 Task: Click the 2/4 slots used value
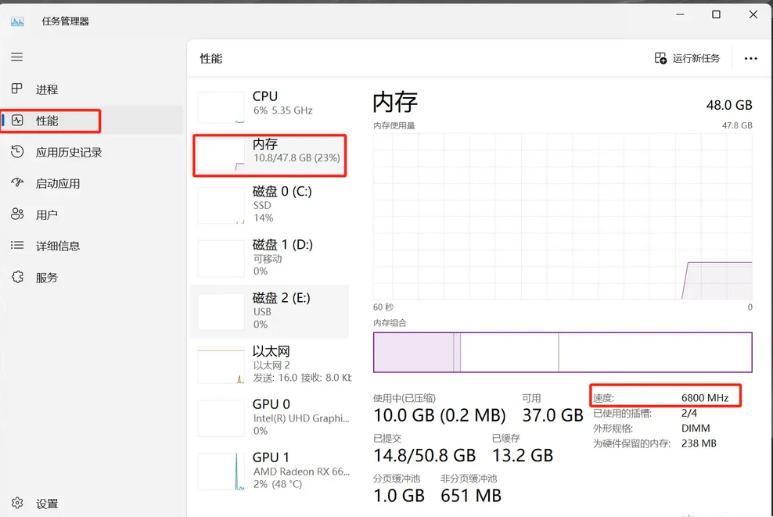(689, 413)
